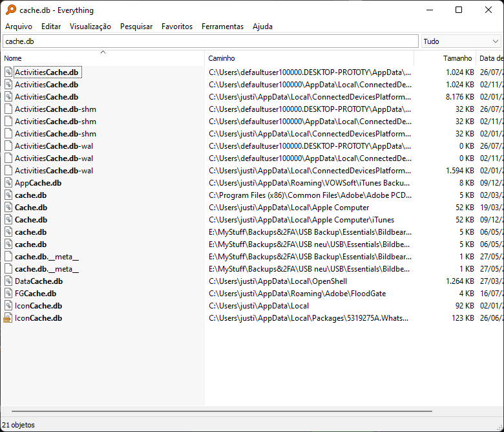
Task: Click icon of cache.db in USB neu folder
Action: click(8, 244)
